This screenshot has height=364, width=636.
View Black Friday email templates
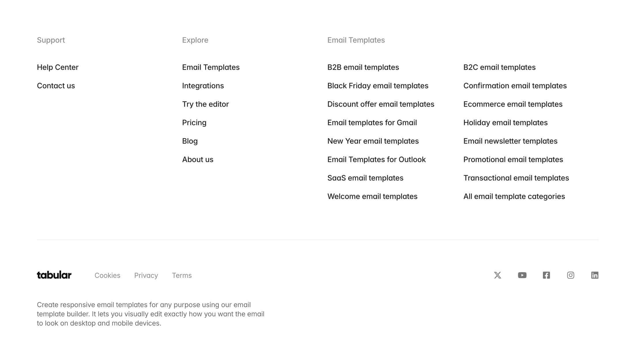378,86
